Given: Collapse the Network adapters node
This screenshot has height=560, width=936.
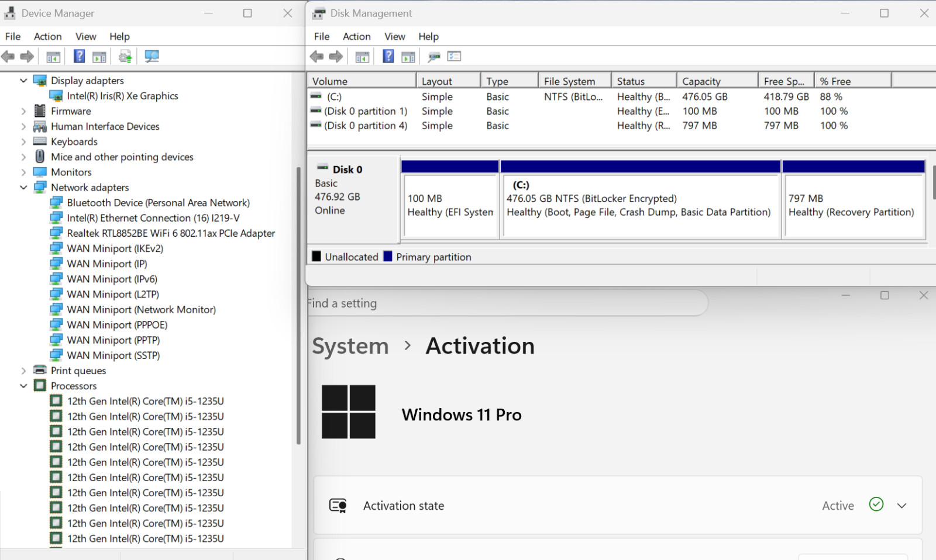Looking at the screenshot, I should (x=23, y=188).
